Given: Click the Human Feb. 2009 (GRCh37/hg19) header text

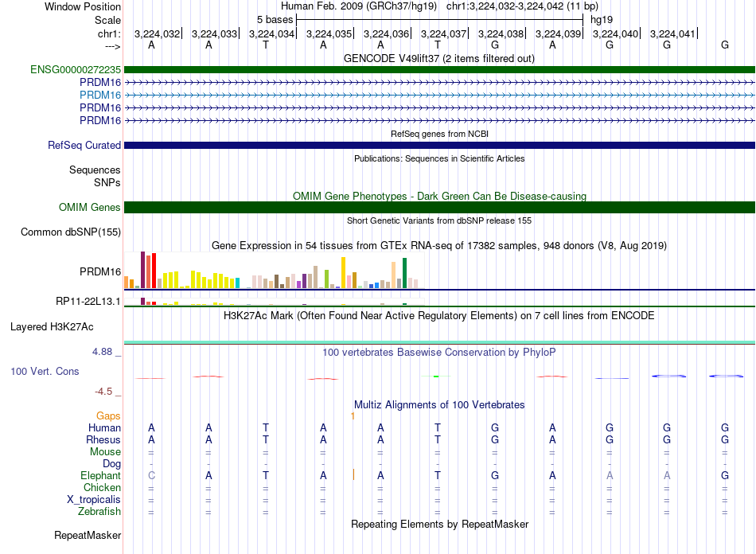Looking at the screenshot, I should [x=359, y=6].
